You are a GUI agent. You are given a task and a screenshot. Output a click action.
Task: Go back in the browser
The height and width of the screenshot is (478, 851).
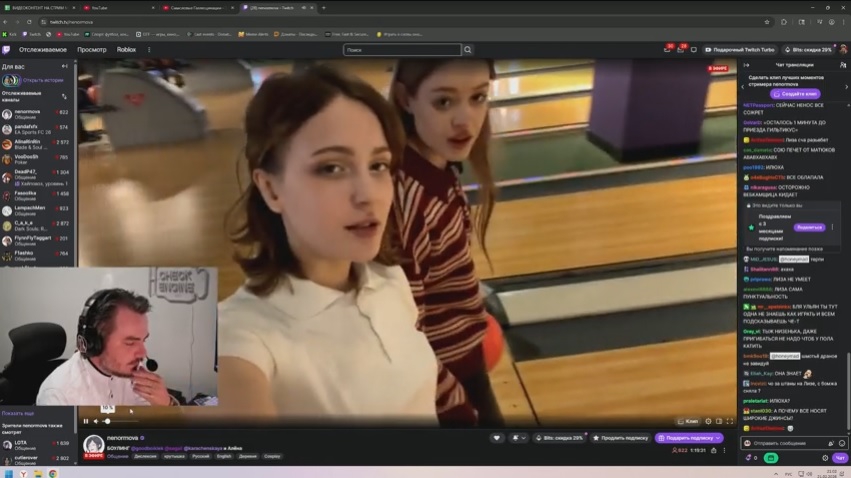pyautogui.click(x=5, y=22)
